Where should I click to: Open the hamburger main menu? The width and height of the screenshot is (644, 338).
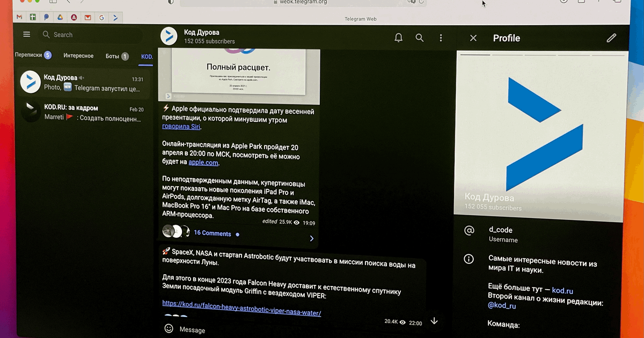point(27,34)
